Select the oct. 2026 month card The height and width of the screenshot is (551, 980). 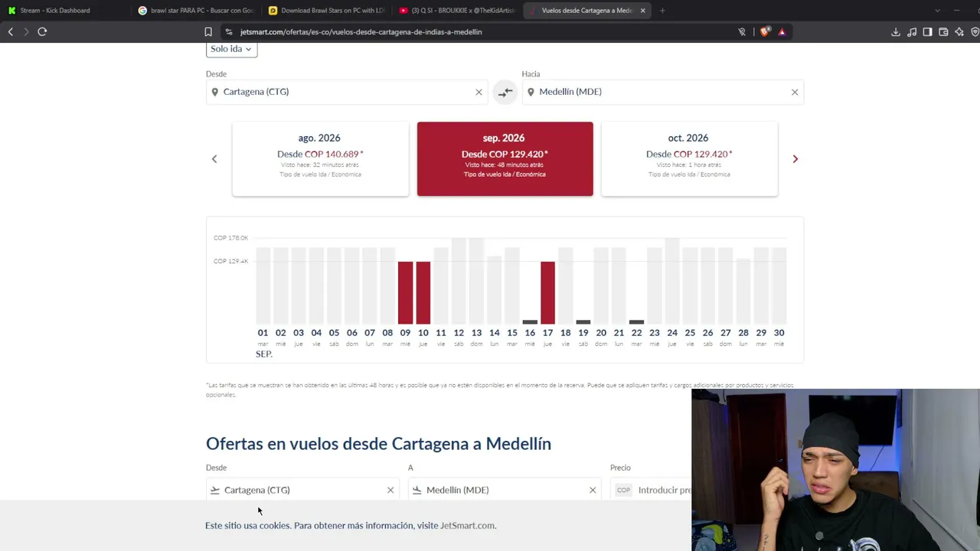(x=689, y=158)
